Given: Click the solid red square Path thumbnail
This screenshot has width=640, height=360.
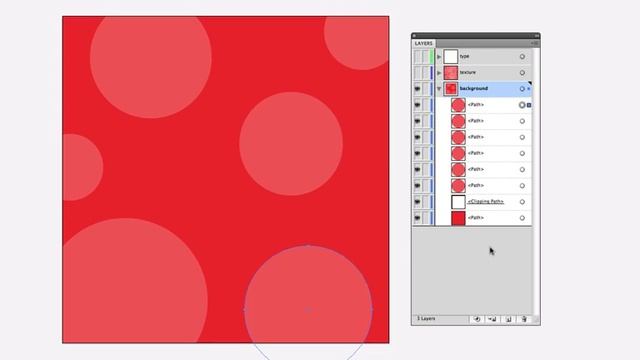Looking at the screenshot, I should [458, 218].
